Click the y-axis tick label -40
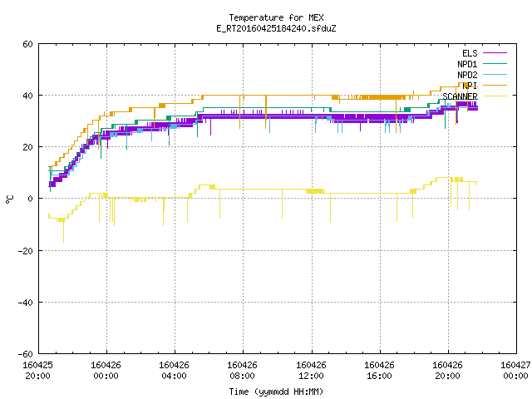Screen dimensions: 532x399 pos(26,303)
